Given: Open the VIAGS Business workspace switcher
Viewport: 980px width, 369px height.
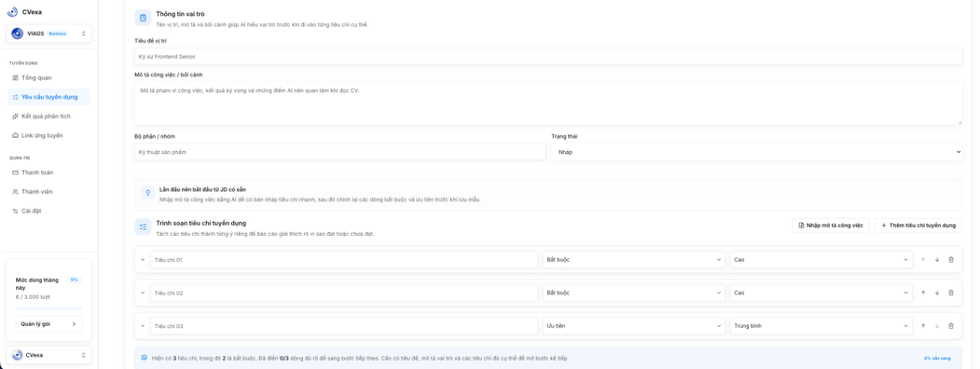Looking at the screenshot, I should (x=49, y=33).
